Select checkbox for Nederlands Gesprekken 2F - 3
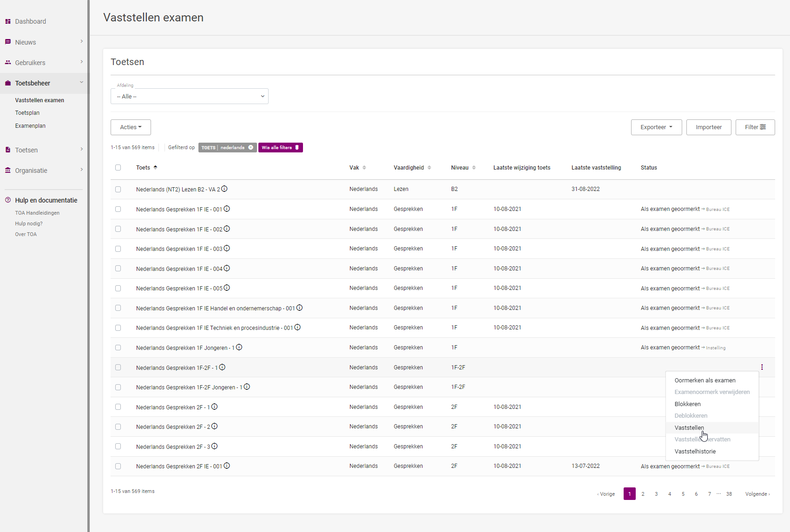This screenshot has height=532, width=790. (x=118, y=447)
